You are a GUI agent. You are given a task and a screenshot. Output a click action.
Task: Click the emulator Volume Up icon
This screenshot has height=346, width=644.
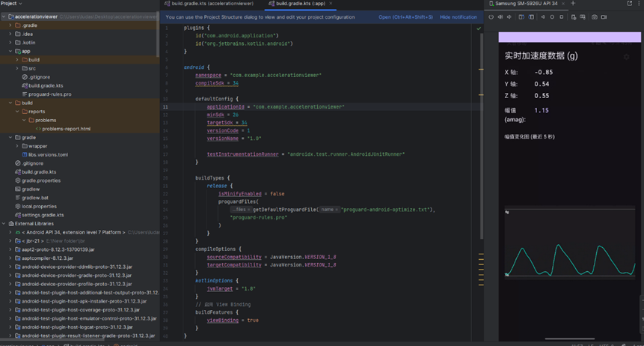point(500,17)
